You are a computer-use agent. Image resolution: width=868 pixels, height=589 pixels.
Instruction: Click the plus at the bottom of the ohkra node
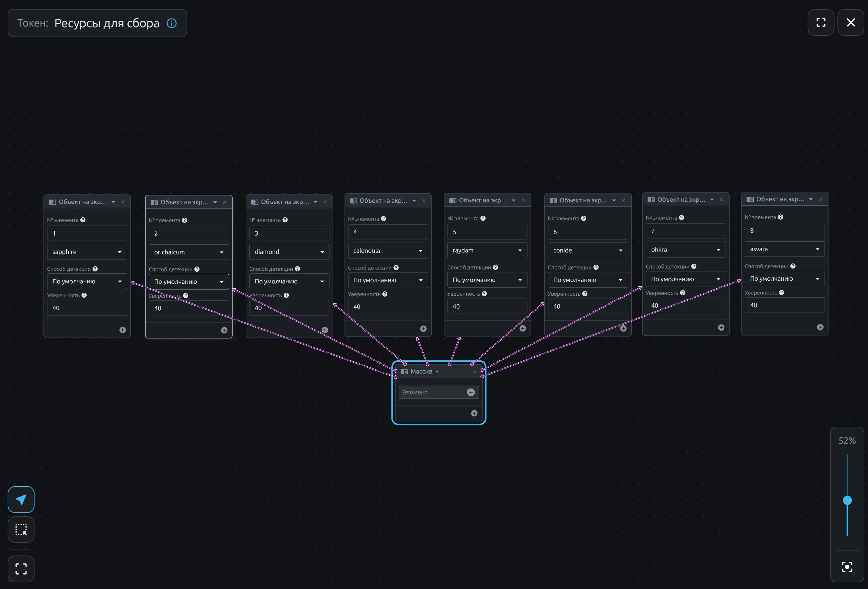pos(721,328)
